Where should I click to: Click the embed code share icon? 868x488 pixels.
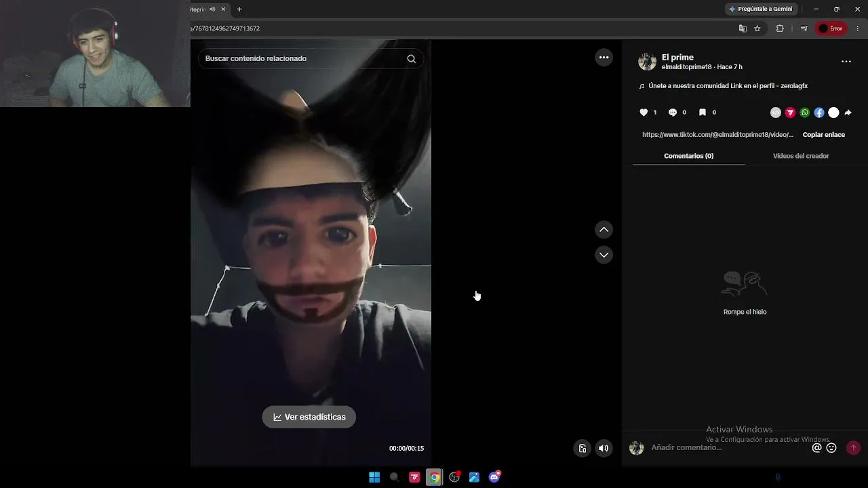click(x=776, y=113)
